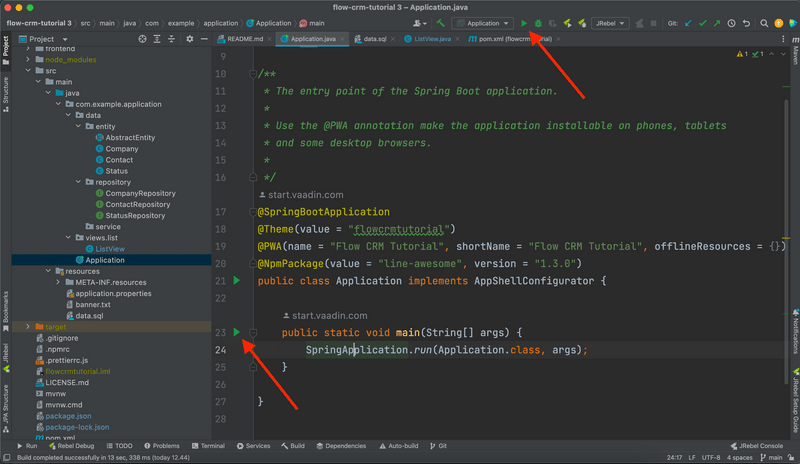800x464 pixels.
Task: Open the Rebel Debug tool window
Action: pyautogui.click(x=71, y=446)
